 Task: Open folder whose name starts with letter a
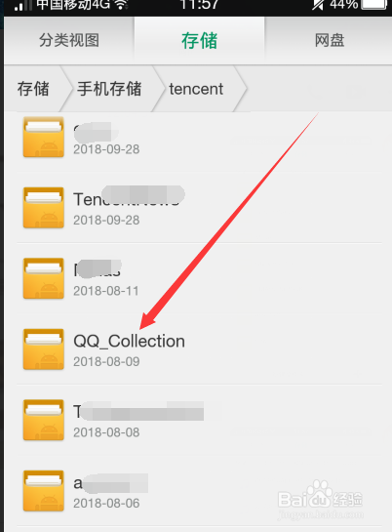point(199,491)
